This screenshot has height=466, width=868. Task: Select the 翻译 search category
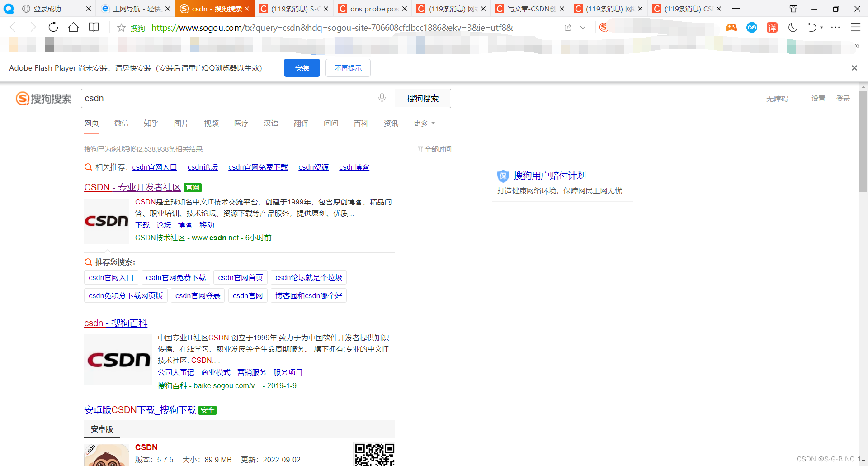click(x=301, y=123)
